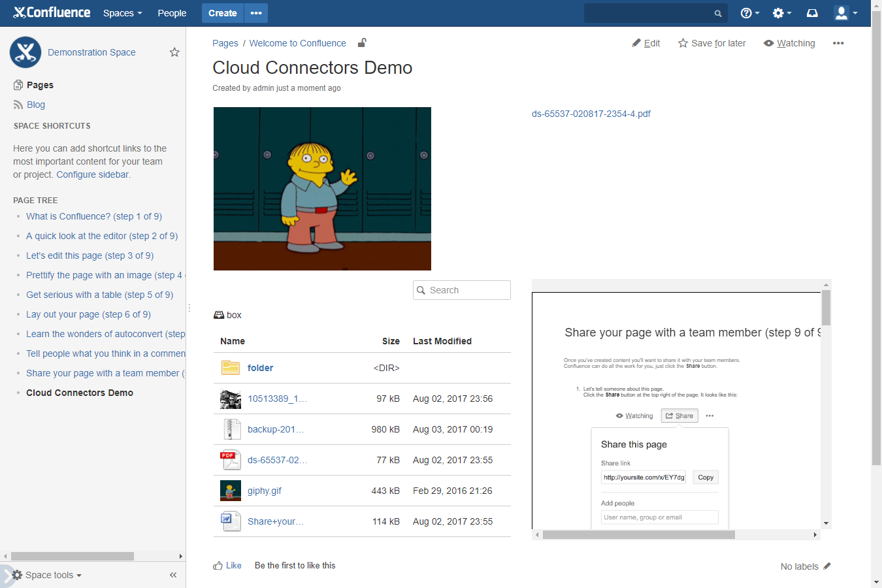Click the sidebar horizontal scrollbar thumb
The height and width of the screenshot is (588, 882).
coord(73,557)
